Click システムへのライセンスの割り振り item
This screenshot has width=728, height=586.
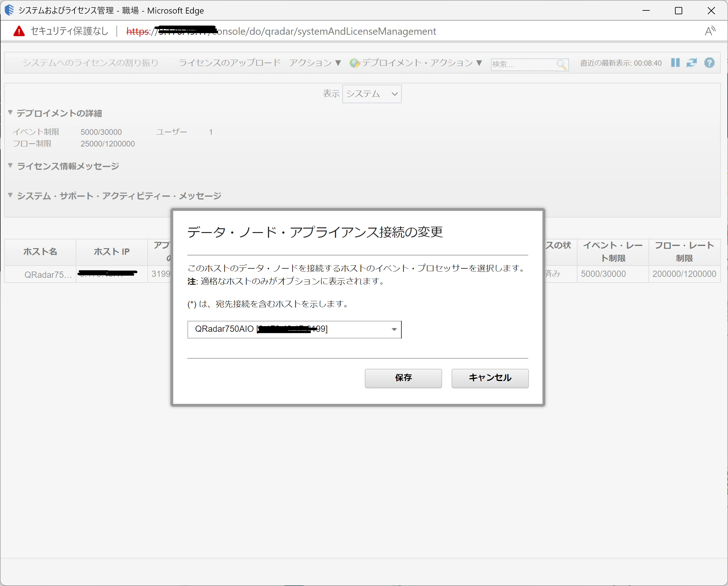pos(90,63)
